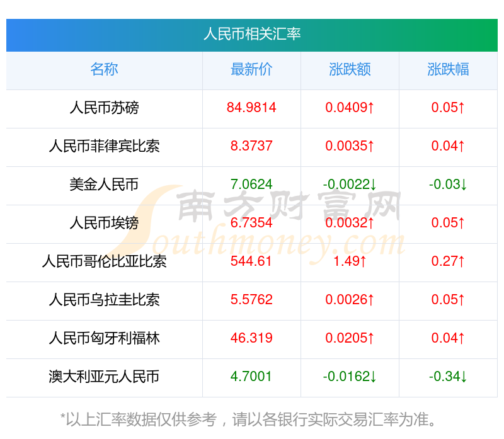Click the 美金人民币 row name
The image size is (504, 439).
104,185
